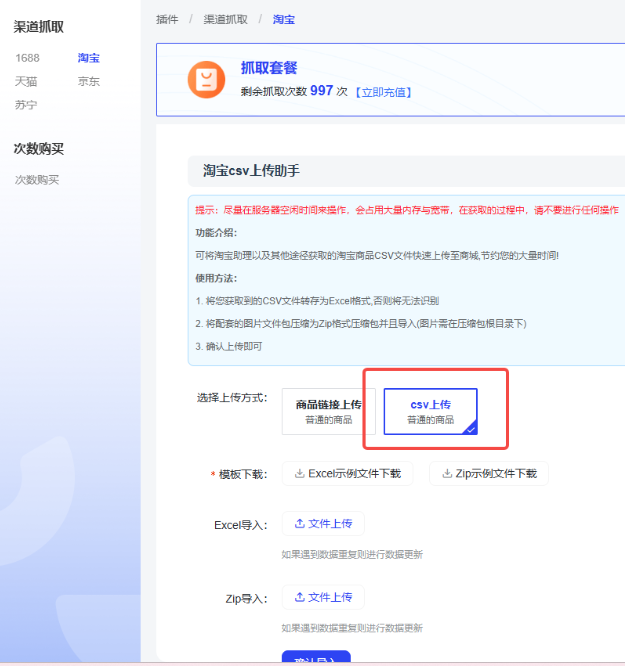This screenshot has height=666, width=625.
Task: Click 淘宝 at the breadcrumb end
Action: tap(284, 19)
